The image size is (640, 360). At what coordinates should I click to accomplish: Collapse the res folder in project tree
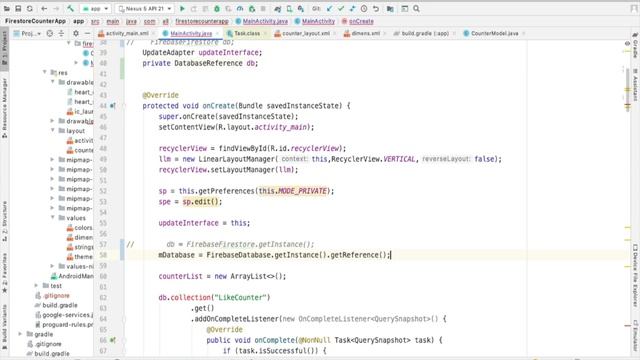44,72
